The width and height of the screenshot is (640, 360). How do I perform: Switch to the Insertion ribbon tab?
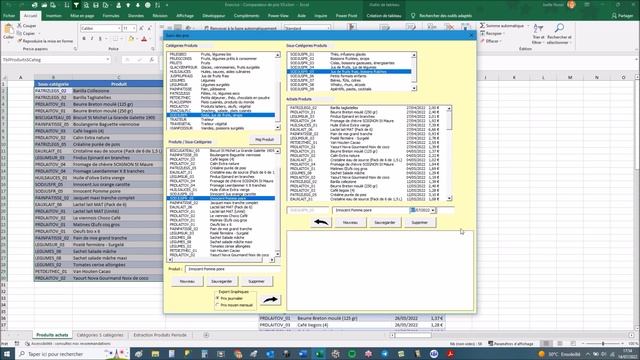(x=53, y=16)
